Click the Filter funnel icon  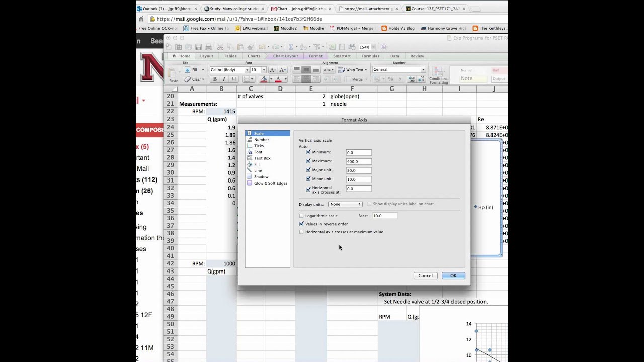coord(317,47)
